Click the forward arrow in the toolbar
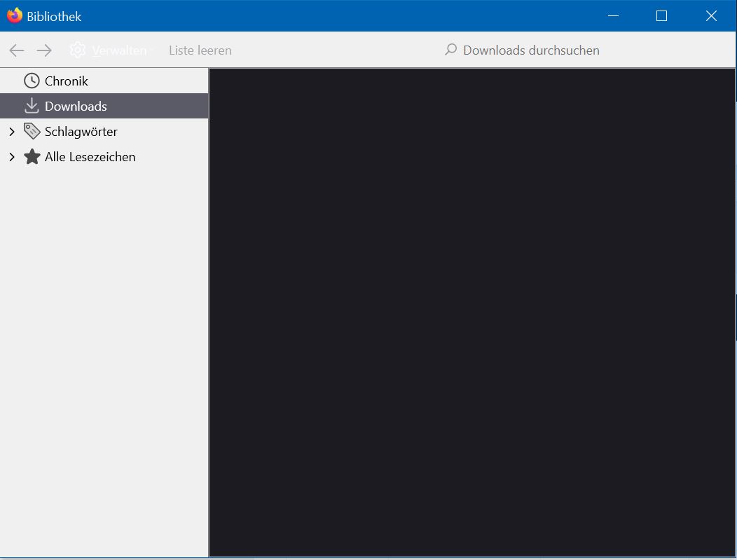Image resolution: width=737 pixels, height=560 pixels. (x=44, y=50)
